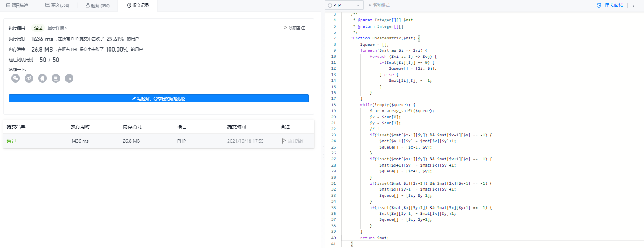Click the 50 / 50 test cases text

(49, 60)
